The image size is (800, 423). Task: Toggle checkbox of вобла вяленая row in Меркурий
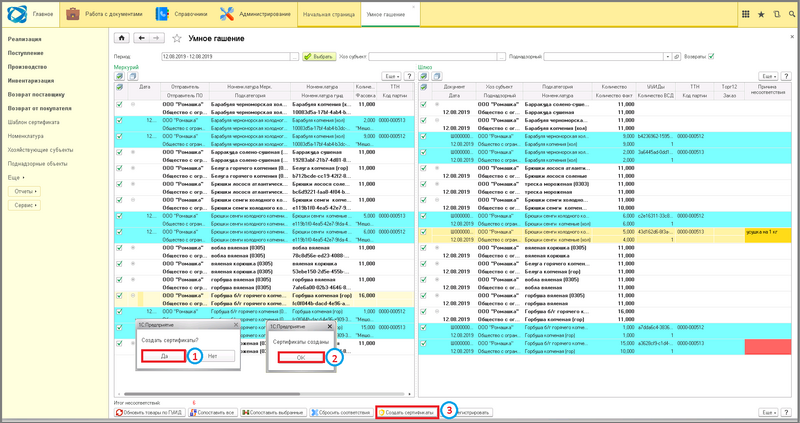point(119,248)
